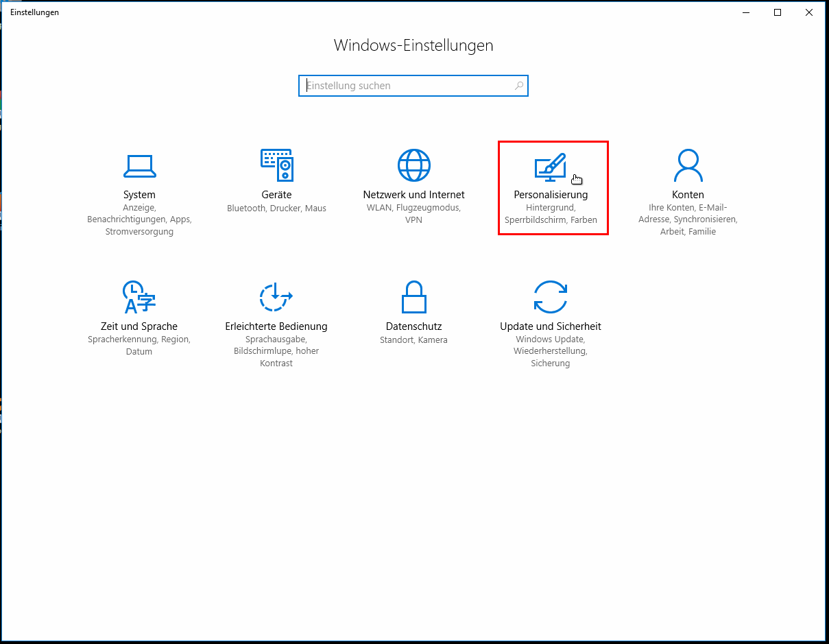Click the 'System' category title
829x644 pixels.
point(139,195)
